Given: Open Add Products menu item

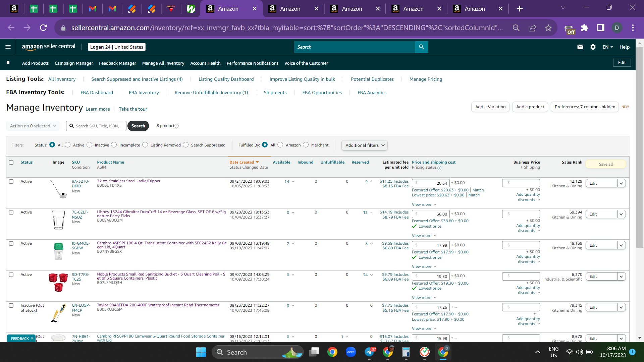Looking at the screenshot, I should [35, 63].
